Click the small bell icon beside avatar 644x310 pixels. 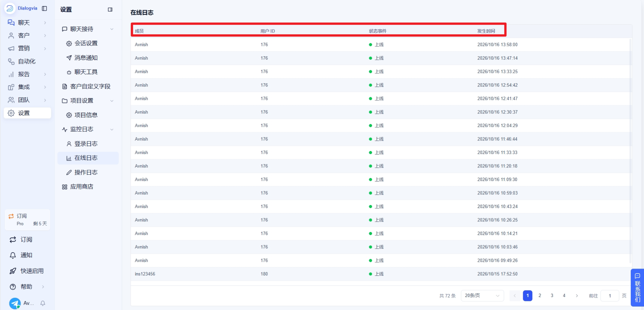pos(43,303)
